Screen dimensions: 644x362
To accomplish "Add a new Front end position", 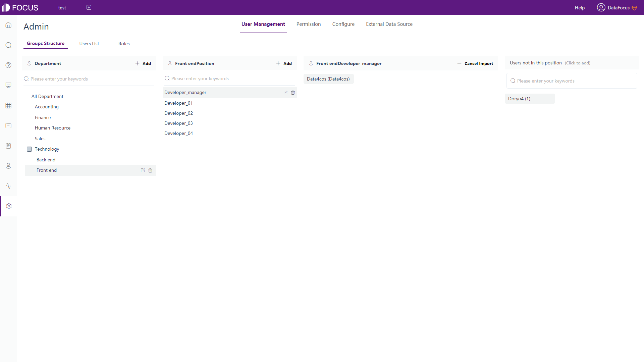I will coord(284,63).
